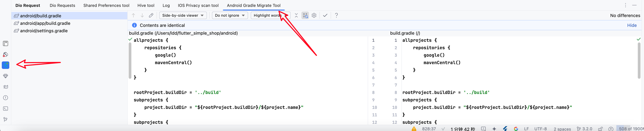This screenshot has height=131, width=644.
Task: Open the Shared Preferences tool tab
Action: pyautogui.click(x=106, y=5)
